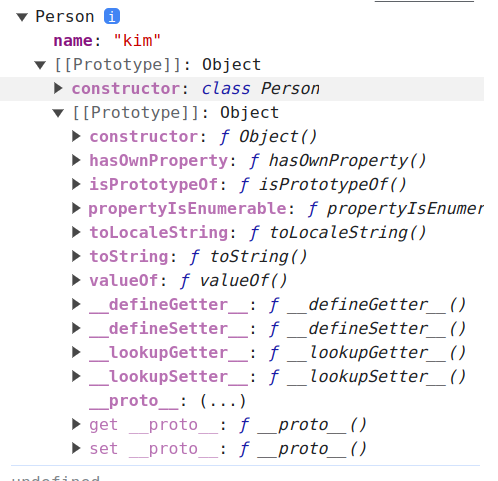
Task: Collapse the nested second [[Prototype]]: Object
Action: point(58,113)
